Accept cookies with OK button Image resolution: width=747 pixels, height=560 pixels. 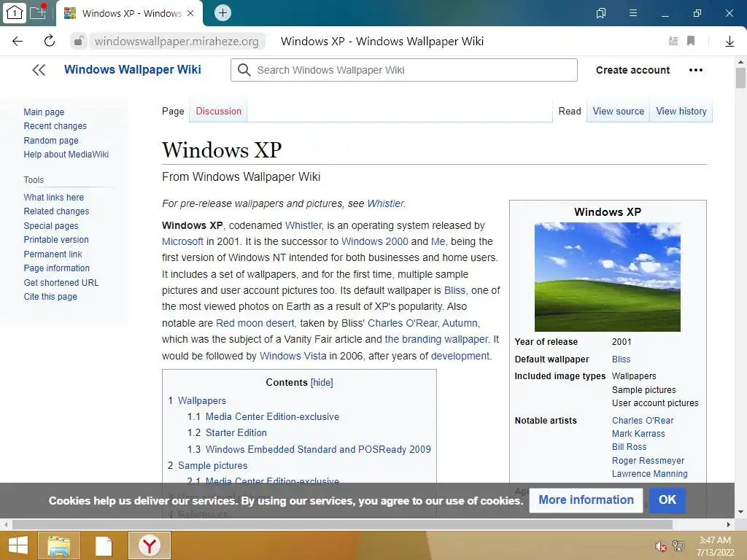pyautogui.click(x=667, y=500)
